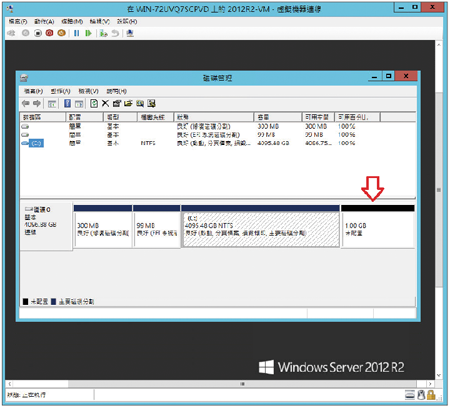Image resolution: width=450 pixels, height=408 pixels.
Task: Revert the VM to previous checkpoint
Action: tap(115, 33)
